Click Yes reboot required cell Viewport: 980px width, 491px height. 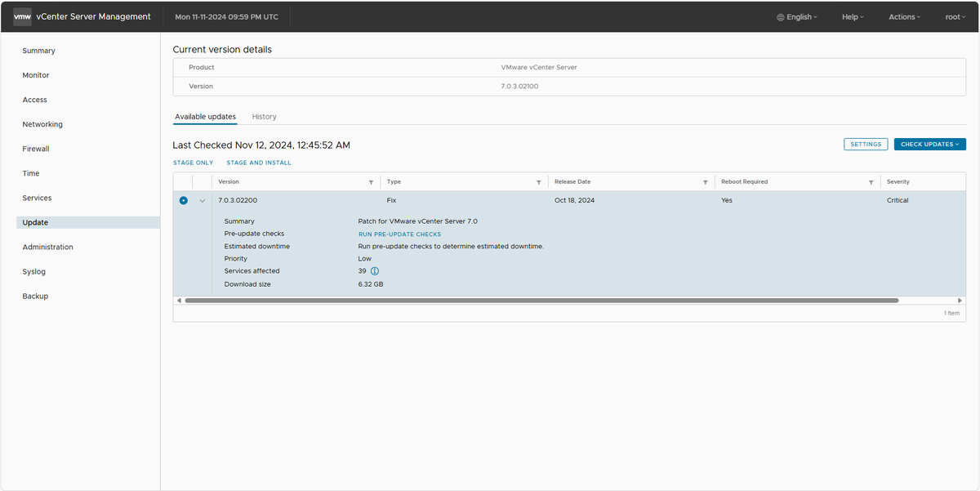pos(727,200)
